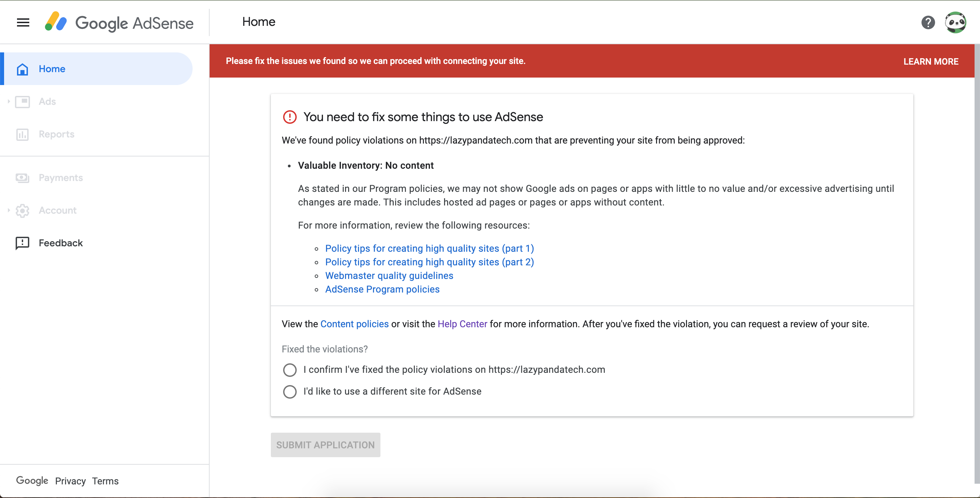Image resolution: width=980 pixels, height=498 pixels.
Task: Expand the Ads section in sidebar
Action: [9, 101]
